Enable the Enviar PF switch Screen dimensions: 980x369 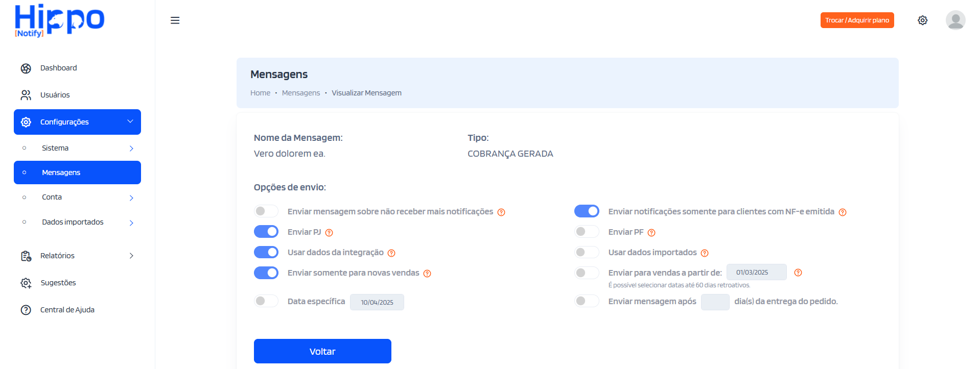click(x=587, y=232)
